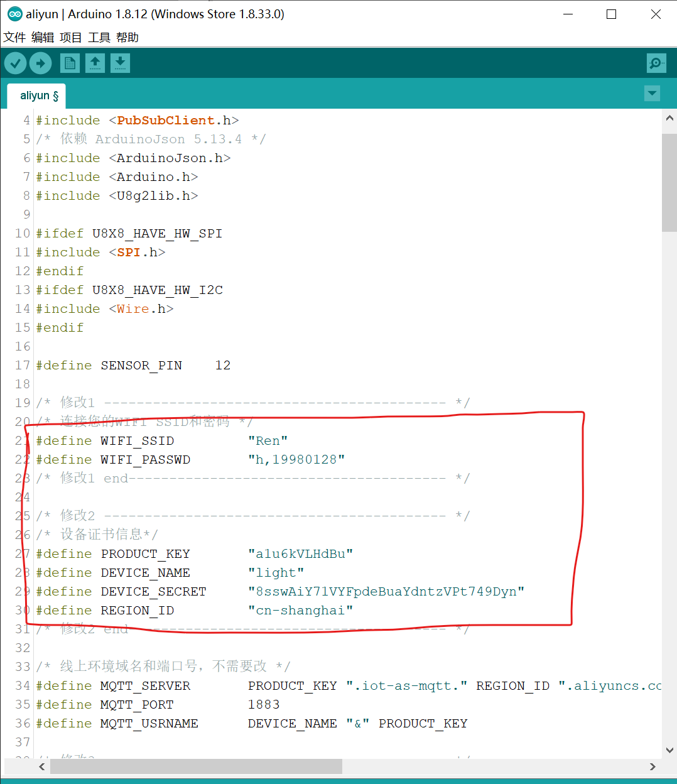Open the Serial Monitor icon
This screenshot has width=677, height=784.
656,63
